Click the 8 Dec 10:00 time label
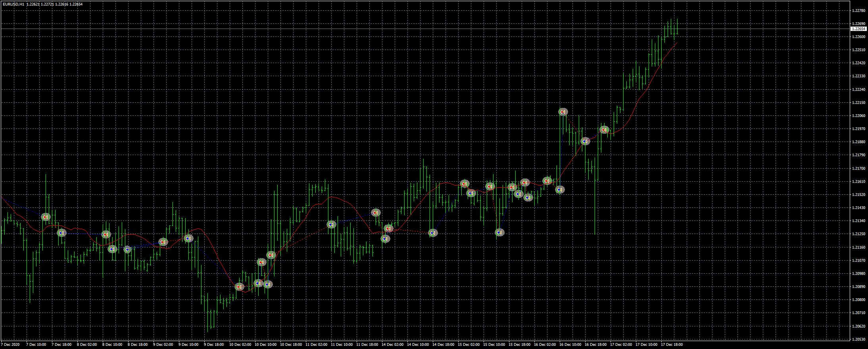 (x=112, y=345)
